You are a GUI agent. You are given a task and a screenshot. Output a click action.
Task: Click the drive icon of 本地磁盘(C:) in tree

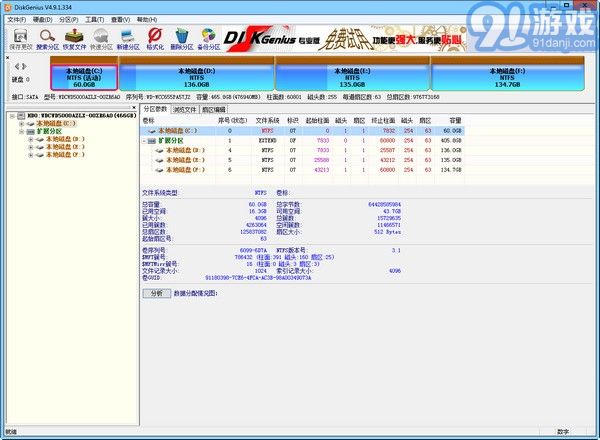[31, 124]
